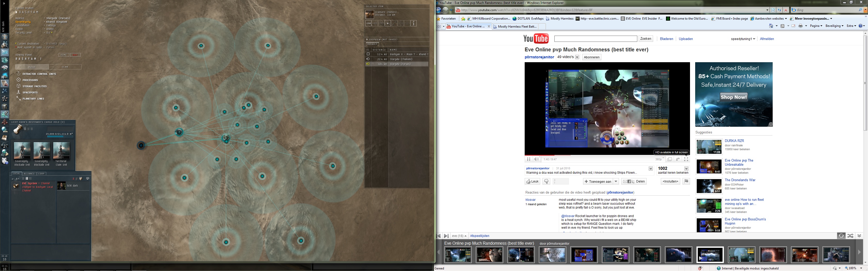This screenshot has height=271, width=868.
Task: Expand the 49 video's uploader list
Action: coord(577,57)
